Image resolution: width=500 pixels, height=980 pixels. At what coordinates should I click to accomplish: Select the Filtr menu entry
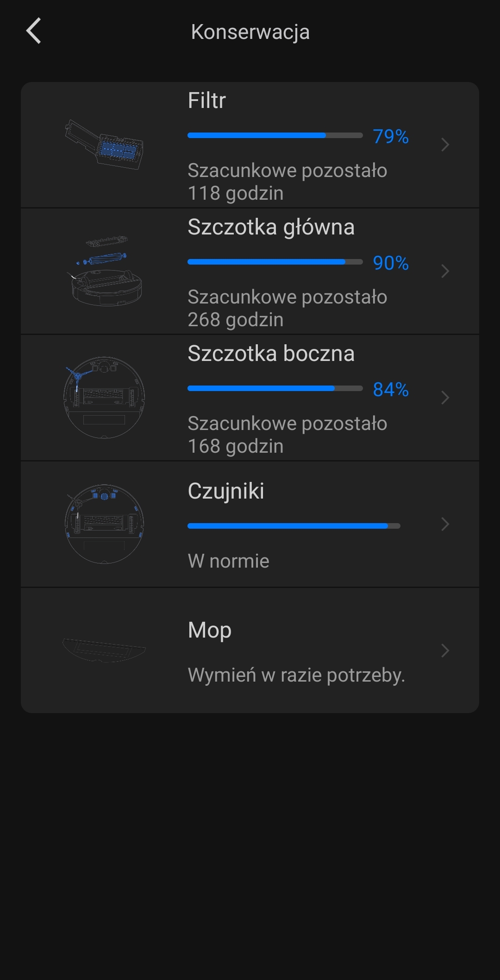point(207,101)
